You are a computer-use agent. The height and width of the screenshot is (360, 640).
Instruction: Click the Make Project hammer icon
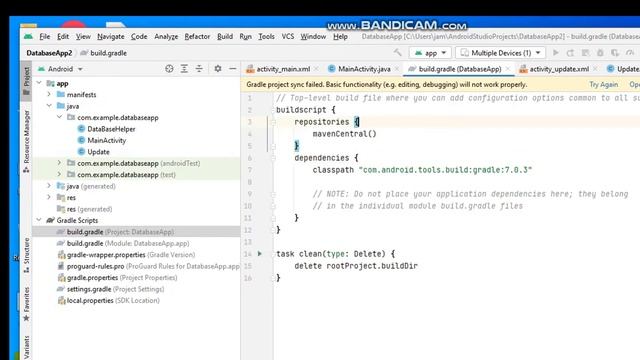coord(398,53)
